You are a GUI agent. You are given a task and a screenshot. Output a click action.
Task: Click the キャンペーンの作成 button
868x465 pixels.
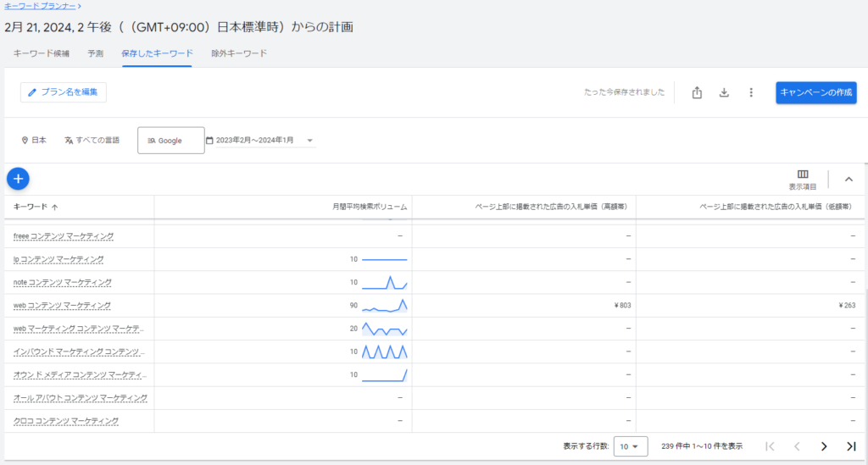click(x=815, y=92)
